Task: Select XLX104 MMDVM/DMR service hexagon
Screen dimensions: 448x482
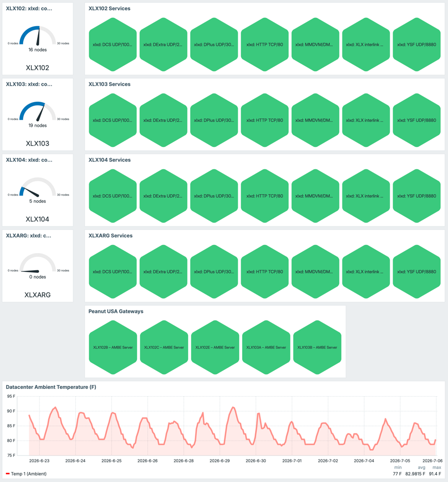Action: [315, 196]
